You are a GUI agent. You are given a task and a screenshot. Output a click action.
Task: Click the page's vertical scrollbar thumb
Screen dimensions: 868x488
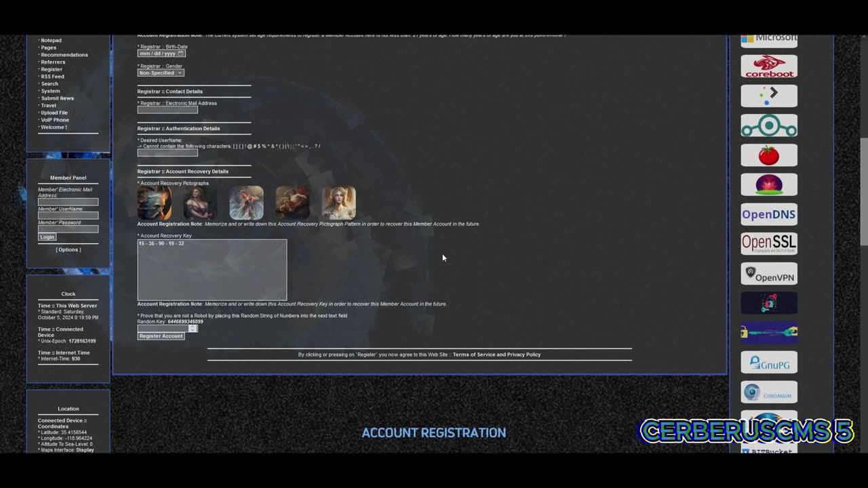click(x=864, y=192)
